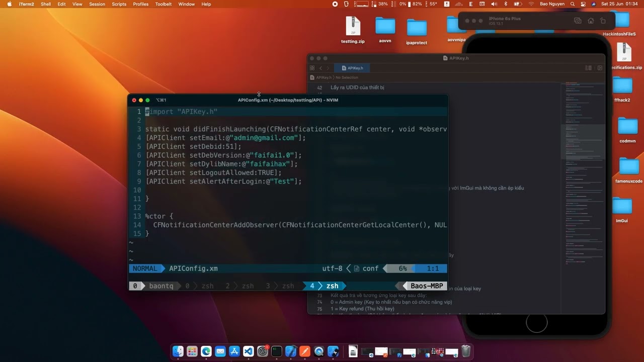The image size is (644, 362).
Task: Open the Trash in the Dock
Action: click(466, 351)
